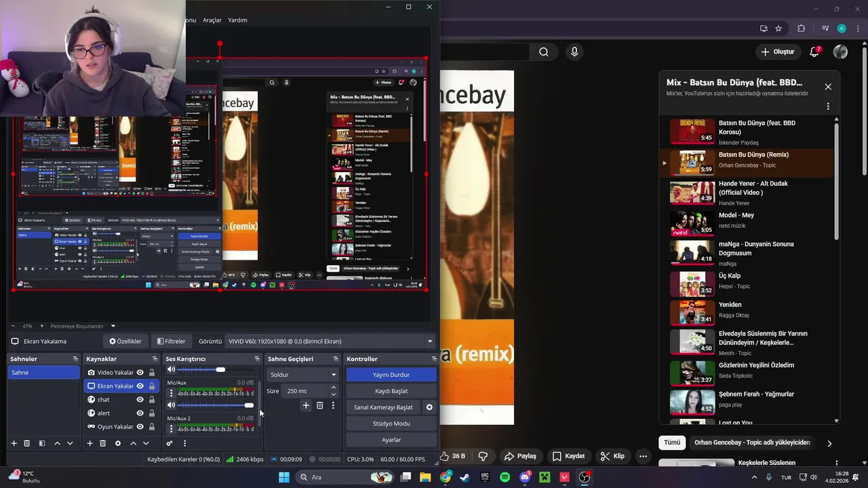Open Mic/Aux 2 three-dot options
The height and width of the screenshot is (488, 868).
[171, 429]
